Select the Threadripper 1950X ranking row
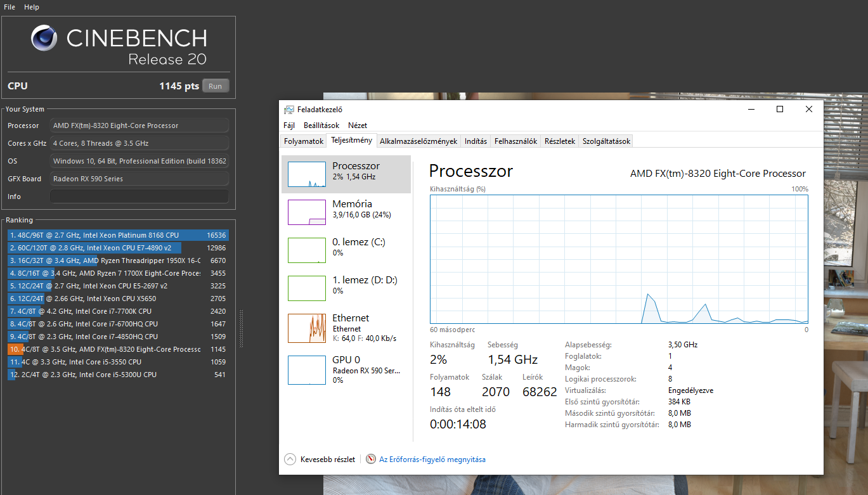The image size is (868, 495). [x=118, y=260]
